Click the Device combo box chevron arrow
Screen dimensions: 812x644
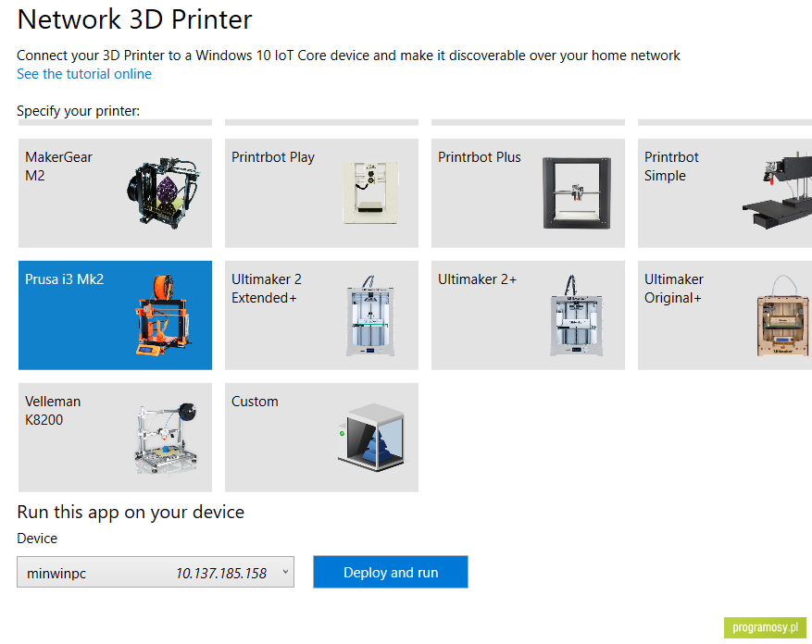tap(285, 572)
